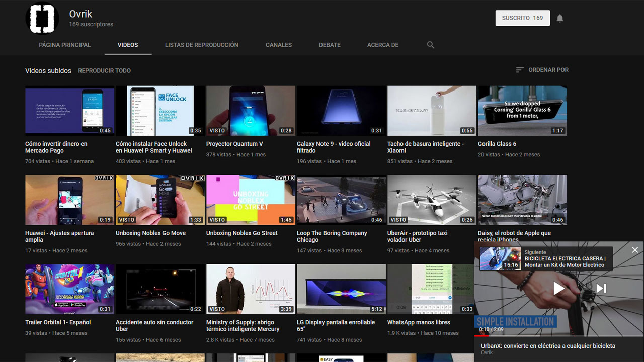644x362 pixels.
Task: Switch to the Página Principal tab
Action: 65,45
